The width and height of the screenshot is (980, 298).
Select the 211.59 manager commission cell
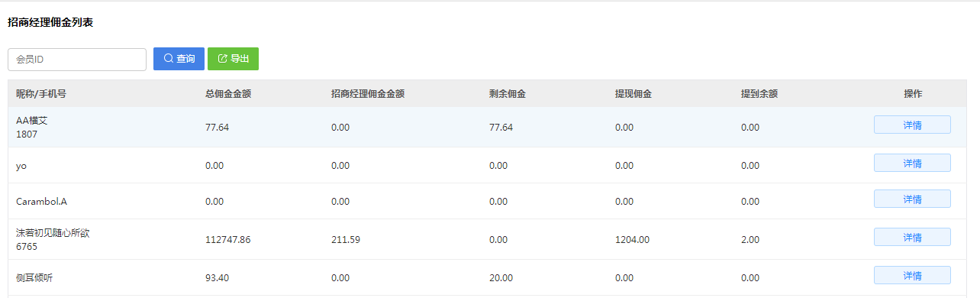(x=346, y=240)
